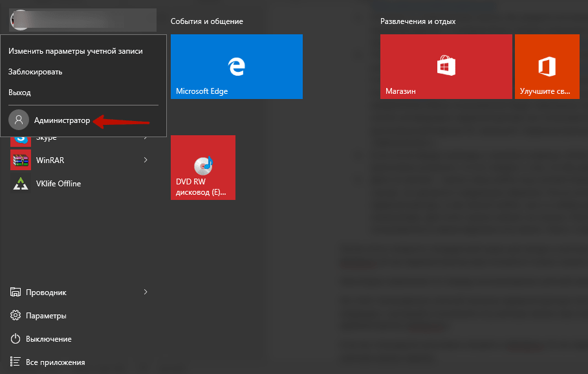Click the Выключение power icon
Image resolution: width=588 pixels, height=374 pixels.
16,339
